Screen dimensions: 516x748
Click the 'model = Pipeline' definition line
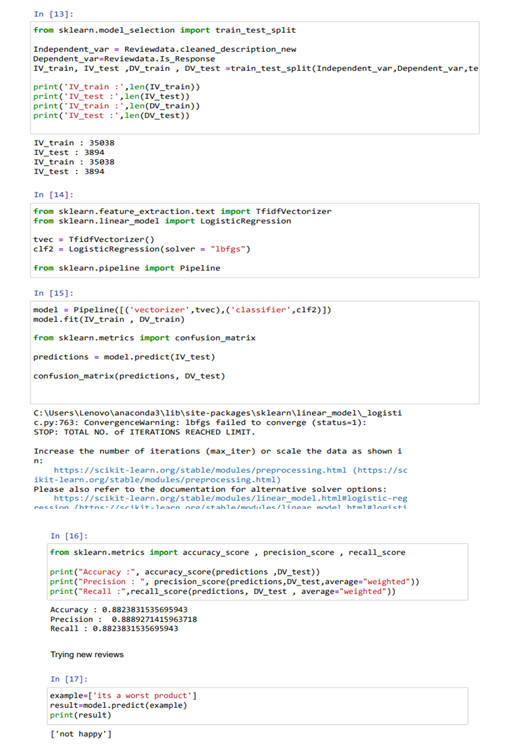point(182,310)
